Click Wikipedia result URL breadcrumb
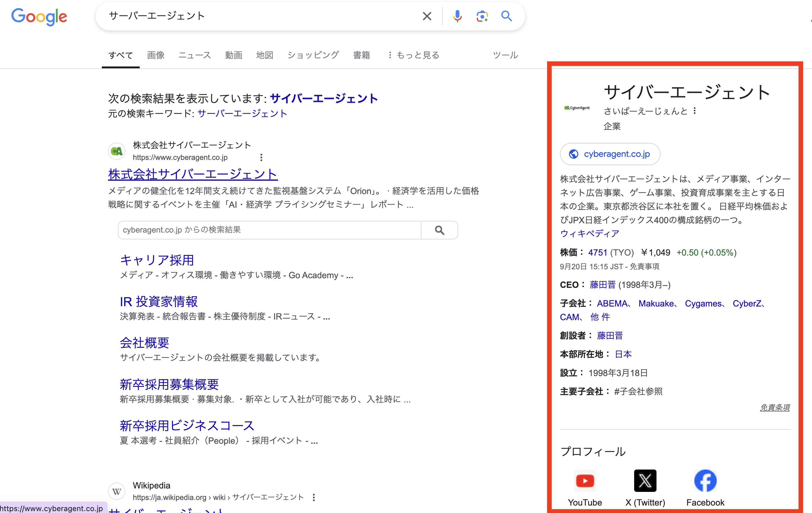Image resolution: width=812 pixels, height=513 pixels. click(218, 497)
